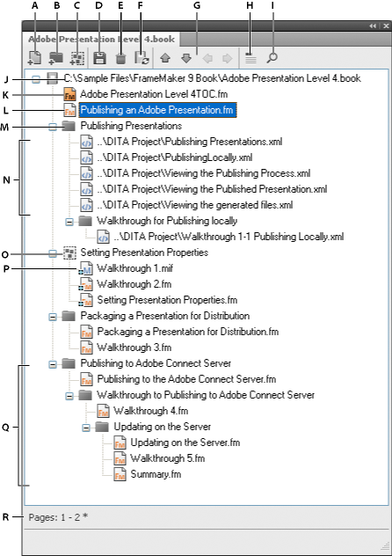Click the book icon beside the C:\Sample Files path
The height and width of the screenshot is (556, 392).
(x=52, y=78)
